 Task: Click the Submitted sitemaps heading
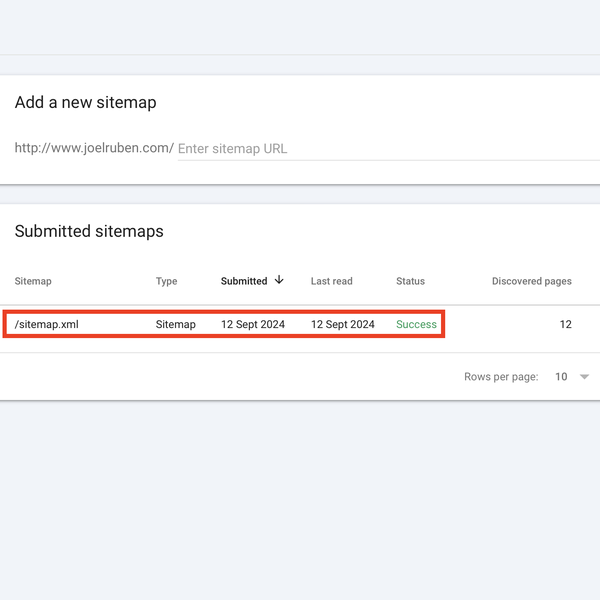click(89, 231)
